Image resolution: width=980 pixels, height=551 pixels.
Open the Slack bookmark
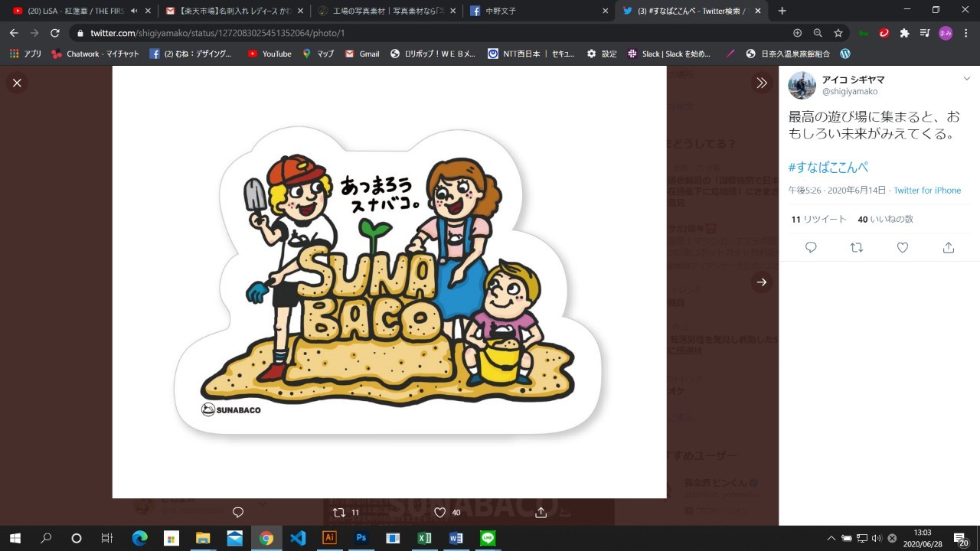(669, 54)
